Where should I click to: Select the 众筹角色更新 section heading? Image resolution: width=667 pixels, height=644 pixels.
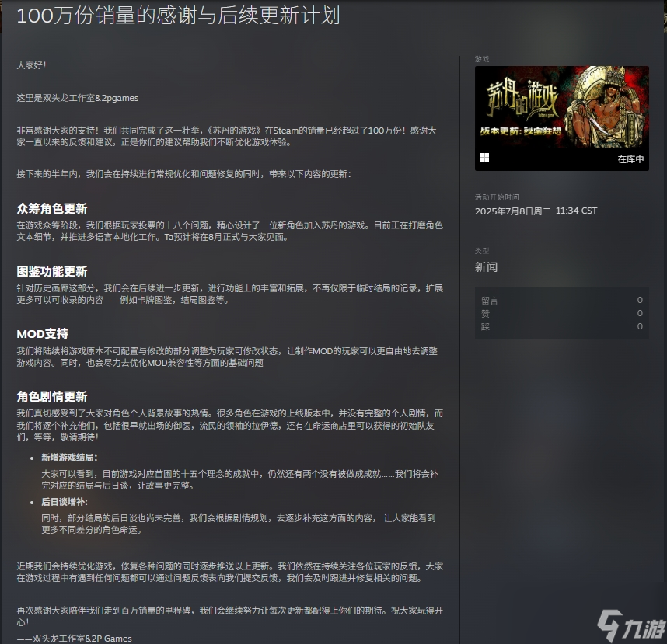pyautogui.click(x=52, y=208)
